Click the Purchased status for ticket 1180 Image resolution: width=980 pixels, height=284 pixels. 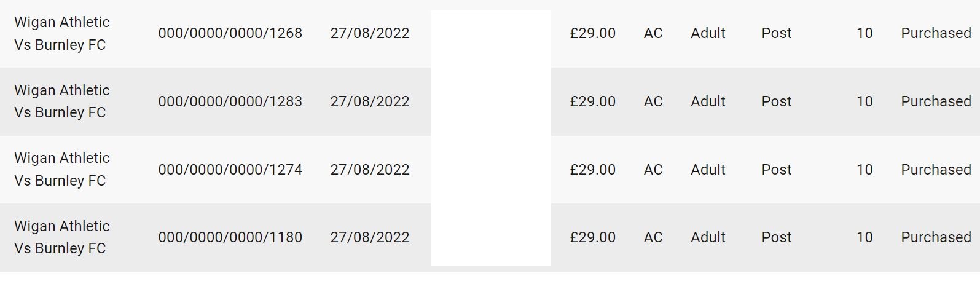coord(936,237)
